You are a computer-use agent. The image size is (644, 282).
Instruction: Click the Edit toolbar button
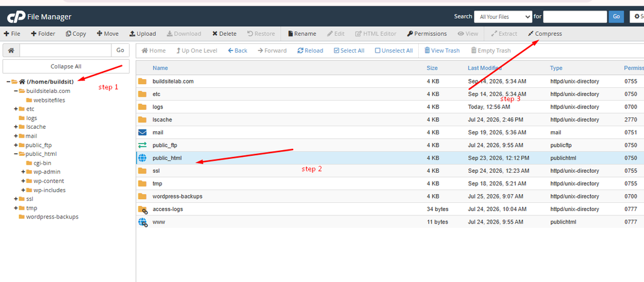tap(336, 34)
